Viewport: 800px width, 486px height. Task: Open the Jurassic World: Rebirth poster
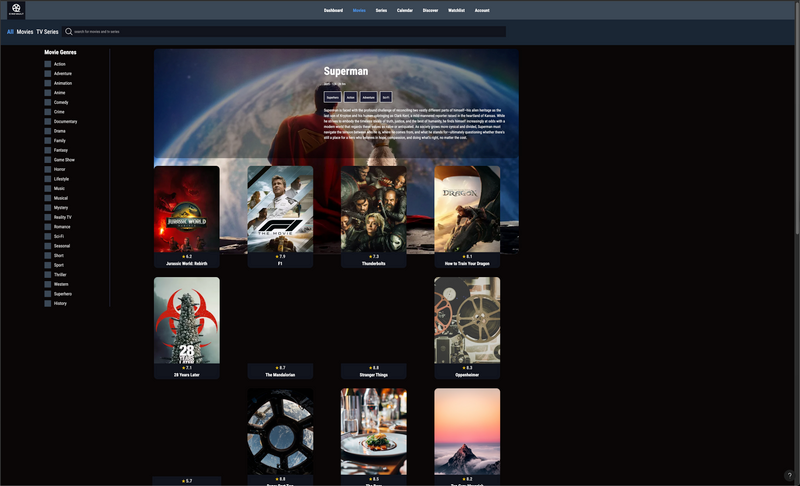tap(187, 209)
